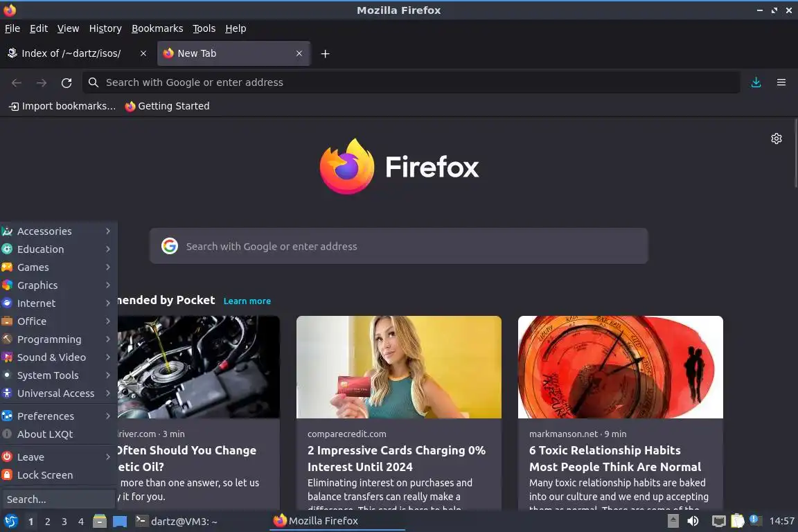Click the LXQt start menu launcher icon
Image resolution: width=798 pixels, height=532 pixels.
tap(10, 521)
